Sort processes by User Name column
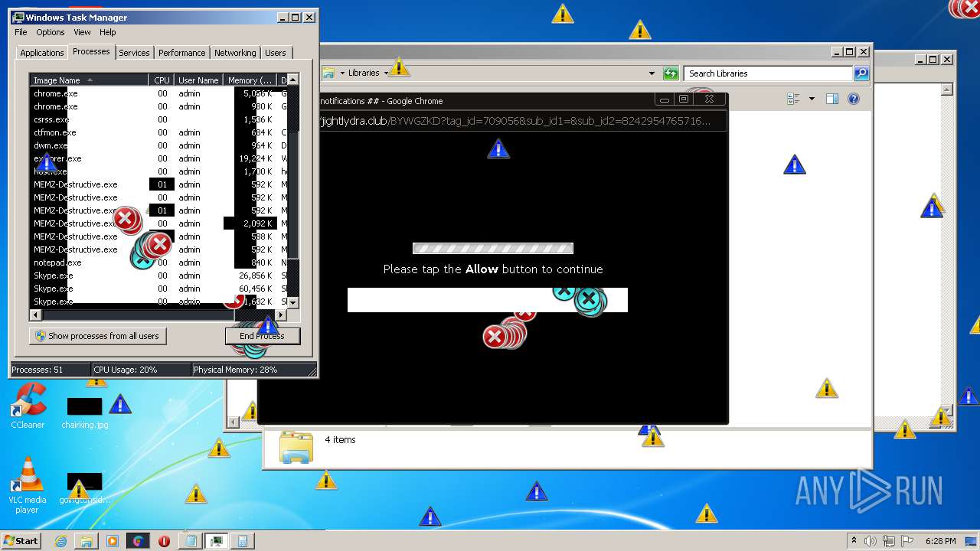Viewport: 980px width, 551px height. (x=198, y=80)
